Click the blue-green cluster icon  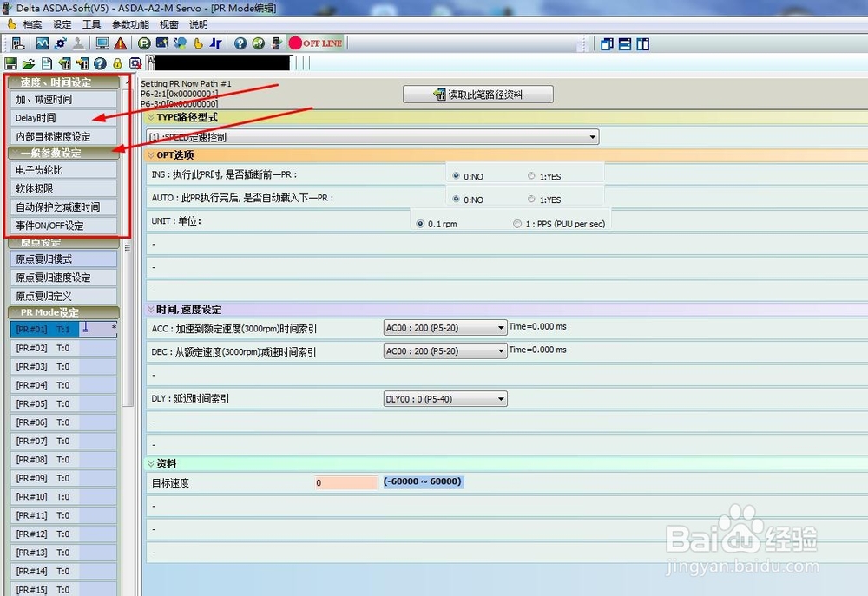coord(181,43)
